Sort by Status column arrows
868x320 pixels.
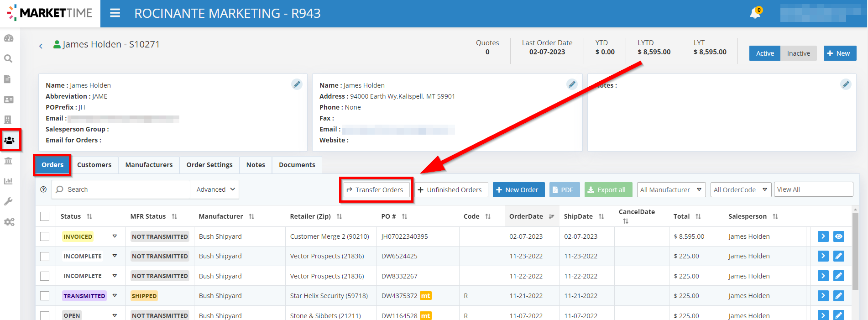tap(89, 216)
